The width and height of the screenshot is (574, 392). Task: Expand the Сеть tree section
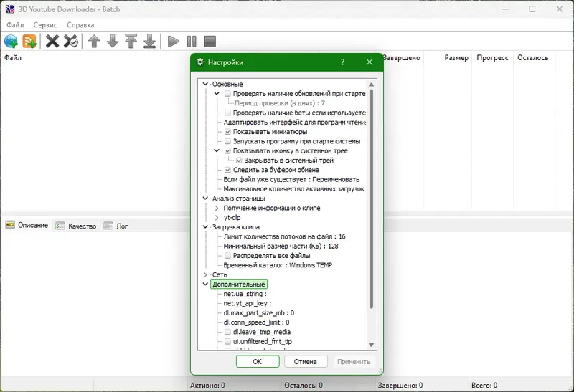coord(205,274)
